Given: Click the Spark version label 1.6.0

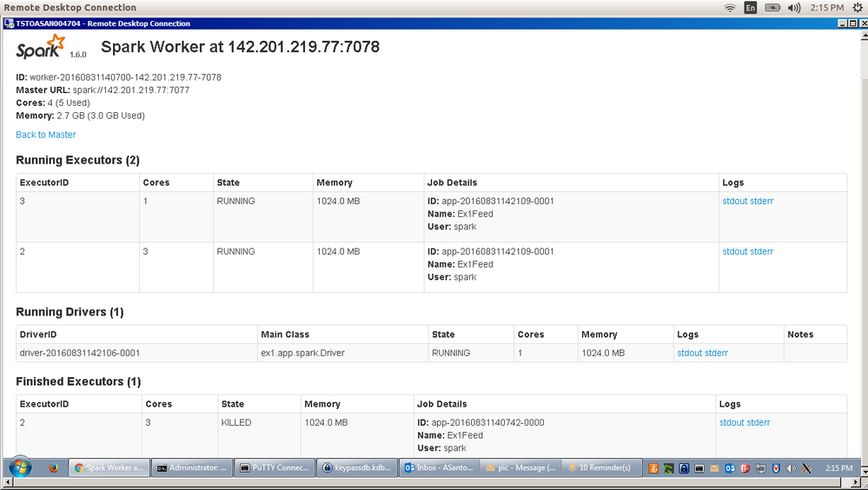Looking at the screenshot, I should pos(78,54).
